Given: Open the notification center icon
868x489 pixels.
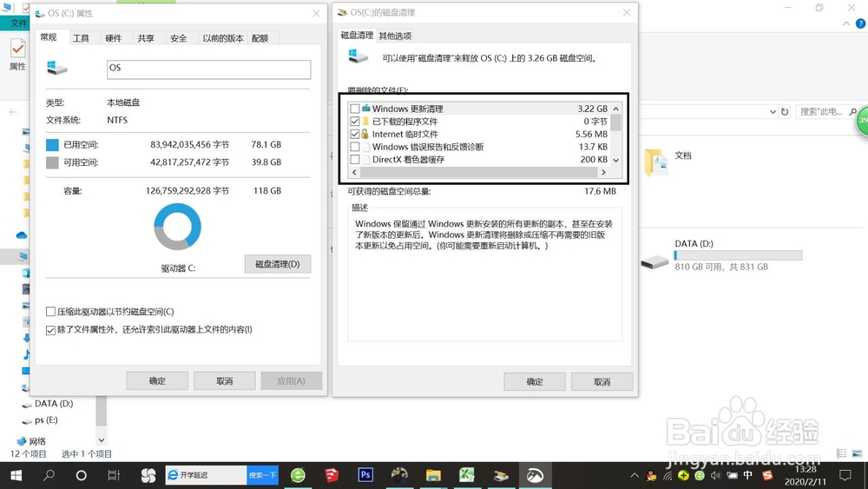Looking at the screenshot, I should click(845, 475).
